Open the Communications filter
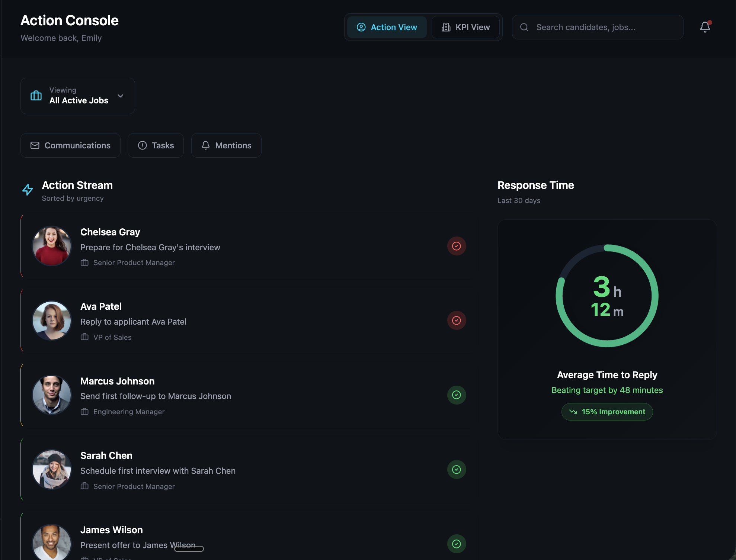 click(70, 145)
